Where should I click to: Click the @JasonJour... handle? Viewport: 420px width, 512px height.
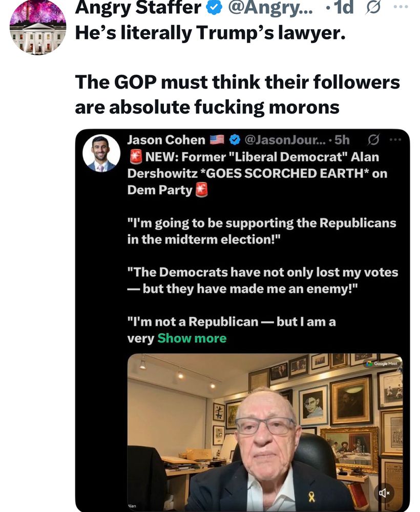[284, 139]
